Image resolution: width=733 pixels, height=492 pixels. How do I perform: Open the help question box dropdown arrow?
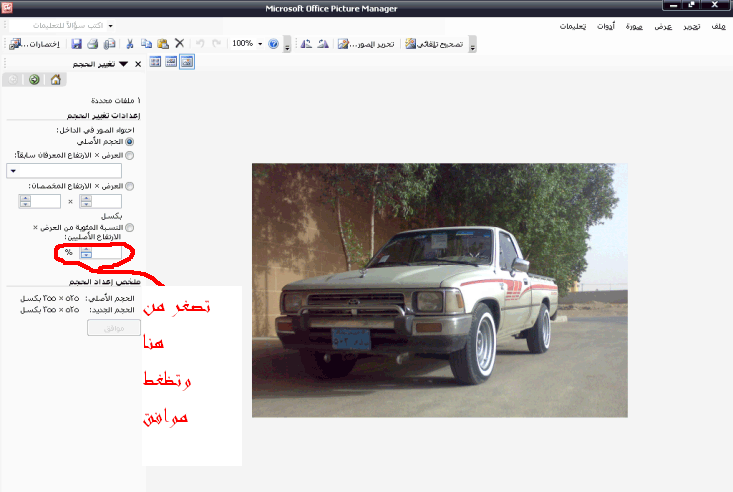[x=111, y=26]
